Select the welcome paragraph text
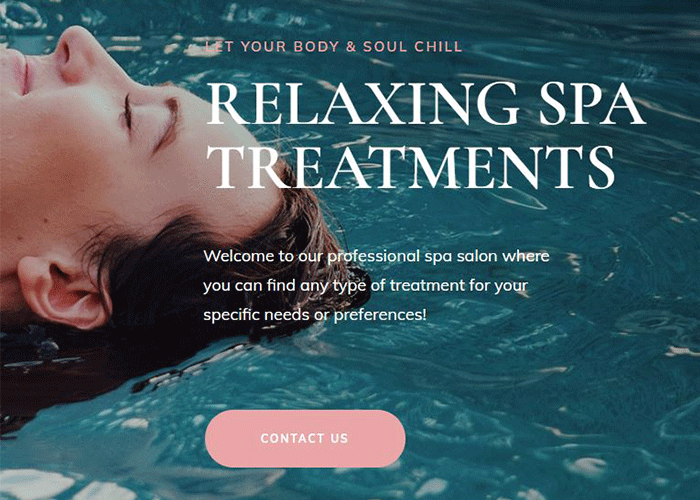Viewport: 700px width, 500px height. point(376,285)
